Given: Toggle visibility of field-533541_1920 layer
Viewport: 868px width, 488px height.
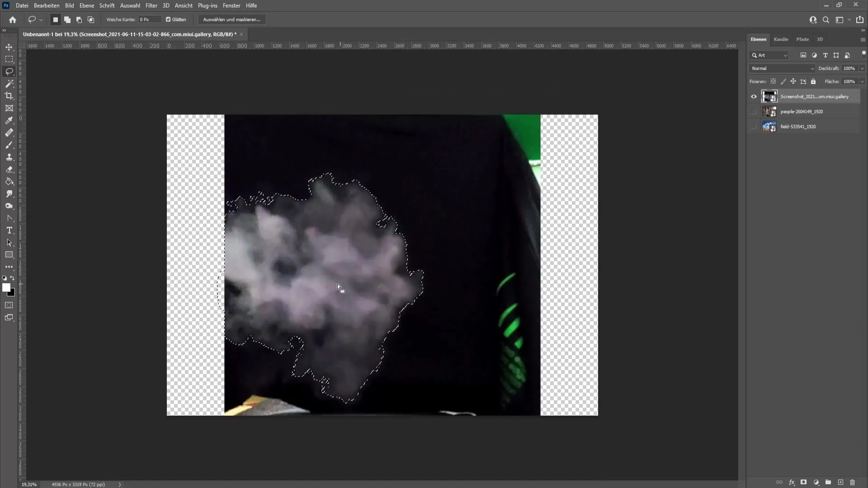Looking at the screenshot, I should (754, 126).
